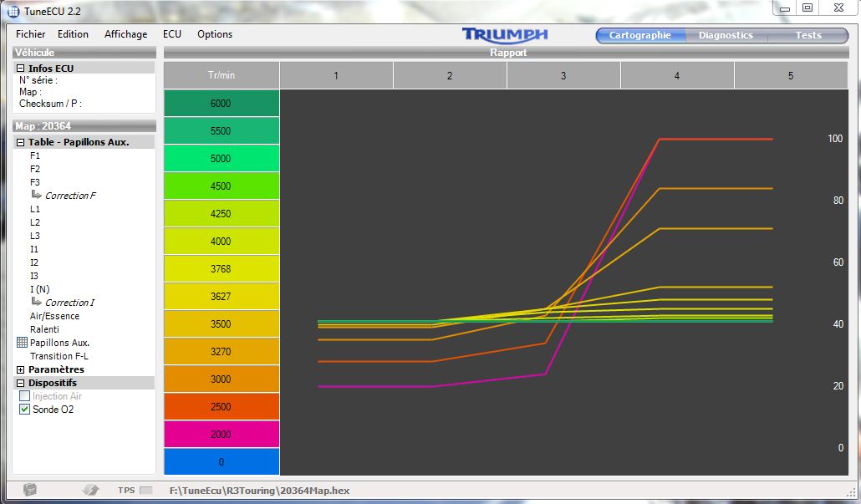Select the Transition F-L table
Image resolution: width=861 pixels, height=504 pixels.
[x=59, y=356]
